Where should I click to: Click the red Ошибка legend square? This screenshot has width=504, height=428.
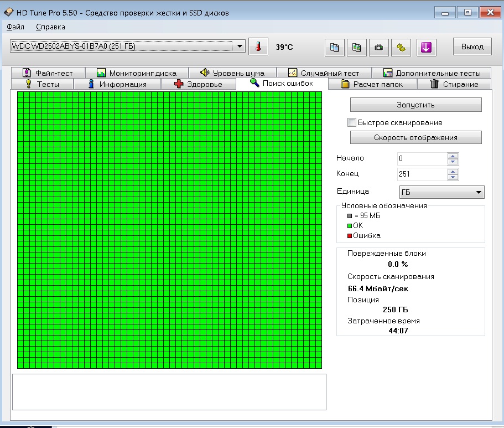[350, 236]
